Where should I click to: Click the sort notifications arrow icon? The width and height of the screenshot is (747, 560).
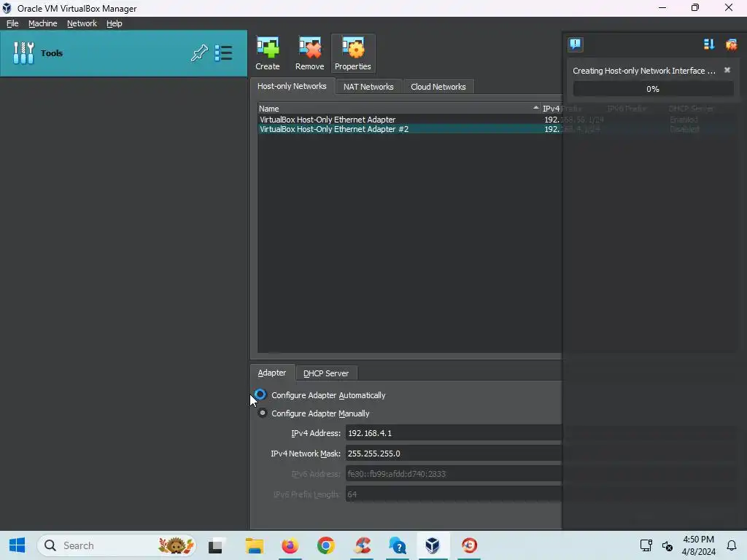coord(709,44)
